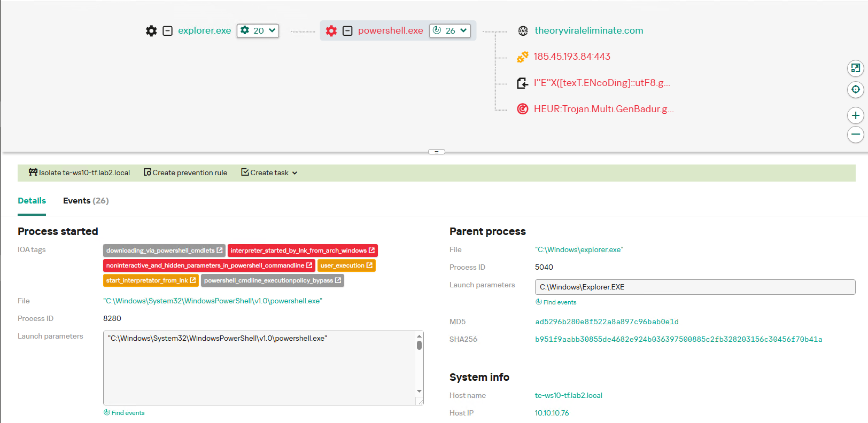The image size is (868, 423).
Task: Switch to the Events (26) tab
Action: 86,201
